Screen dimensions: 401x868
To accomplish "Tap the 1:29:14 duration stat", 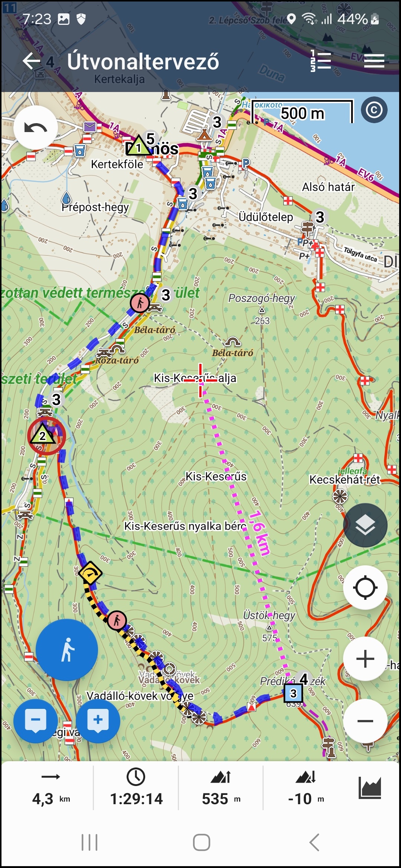I will click(x=136, y=788).
